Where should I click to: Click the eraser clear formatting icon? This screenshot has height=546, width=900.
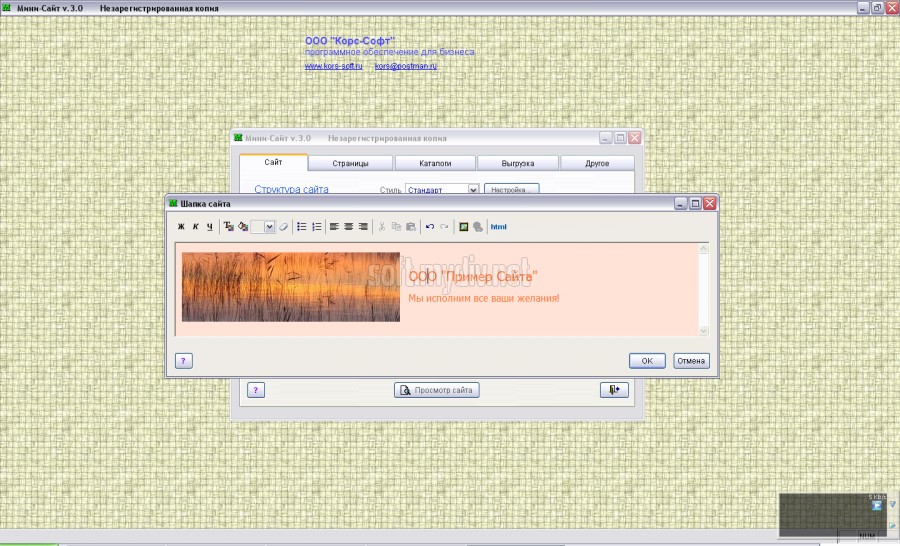284,227
